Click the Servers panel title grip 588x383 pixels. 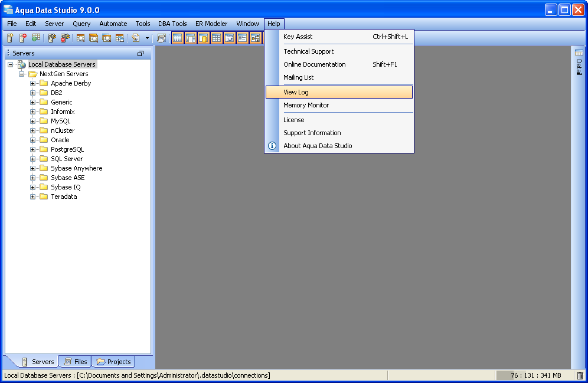coord(8,53)
